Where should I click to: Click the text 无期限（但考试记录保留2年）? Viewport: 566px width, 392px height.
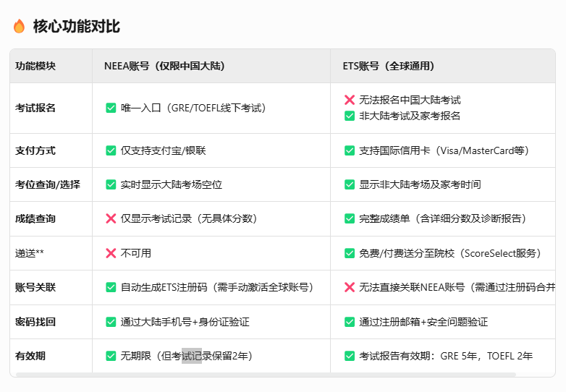(x=187, y=356)
